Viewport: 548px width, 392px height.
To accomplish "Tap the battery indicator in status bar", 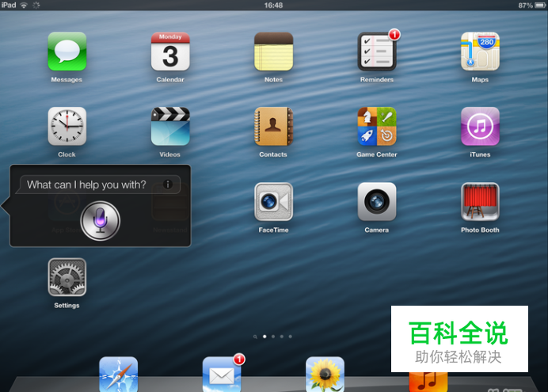I will [539, 6].
